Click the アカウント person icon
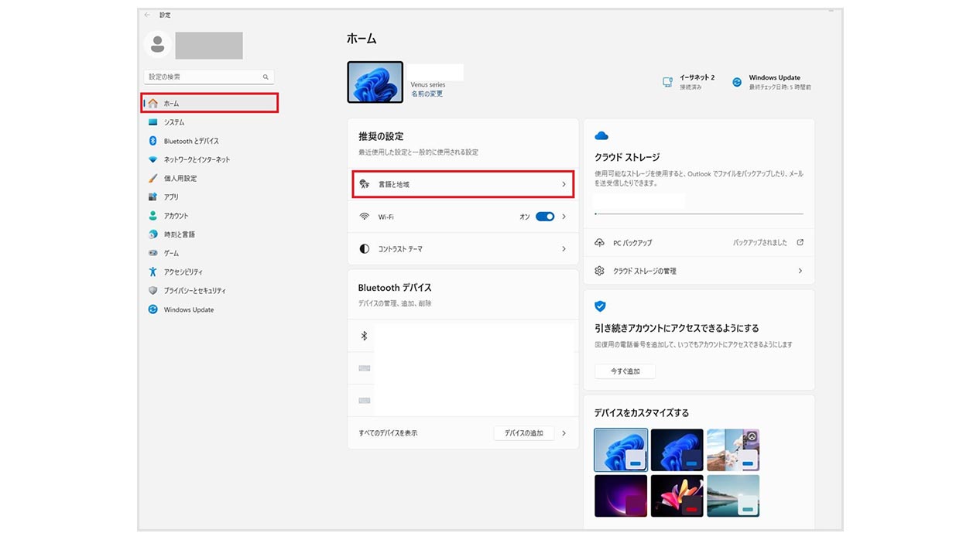The height and width of the screenshot is (540, 980). pyautogui.click(x=153, y=216)
